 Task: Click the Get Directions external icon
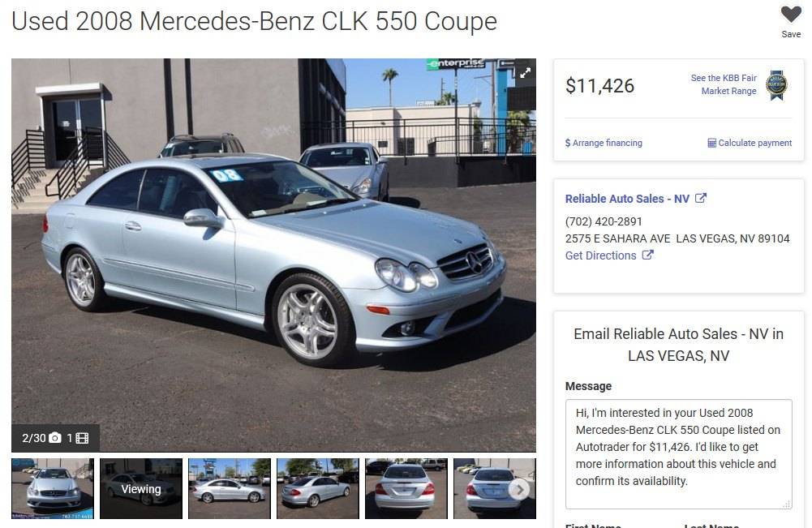click(x=647, y=255)
